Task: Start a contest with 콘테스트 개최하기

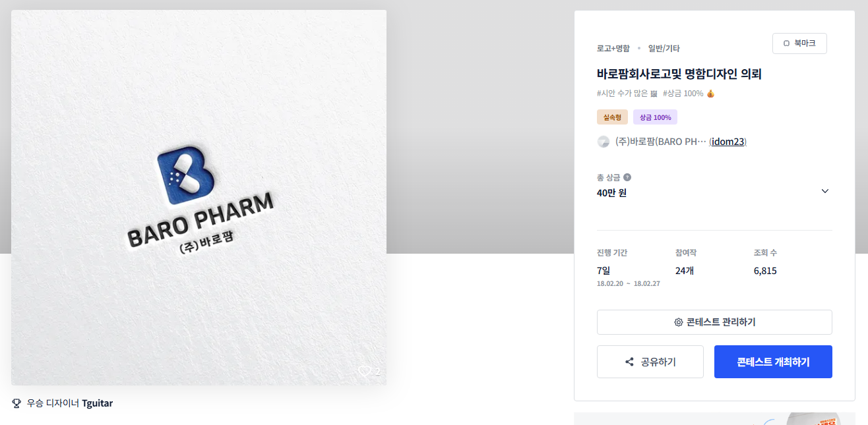Action: click(x=773, y=362)
